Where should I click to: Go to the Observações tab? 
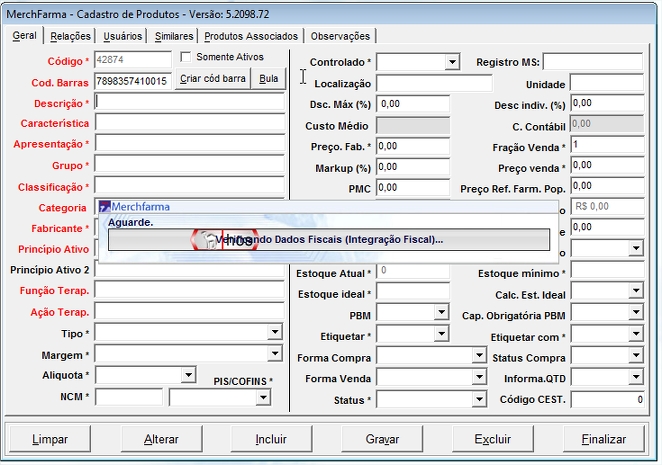coord(340,36)
